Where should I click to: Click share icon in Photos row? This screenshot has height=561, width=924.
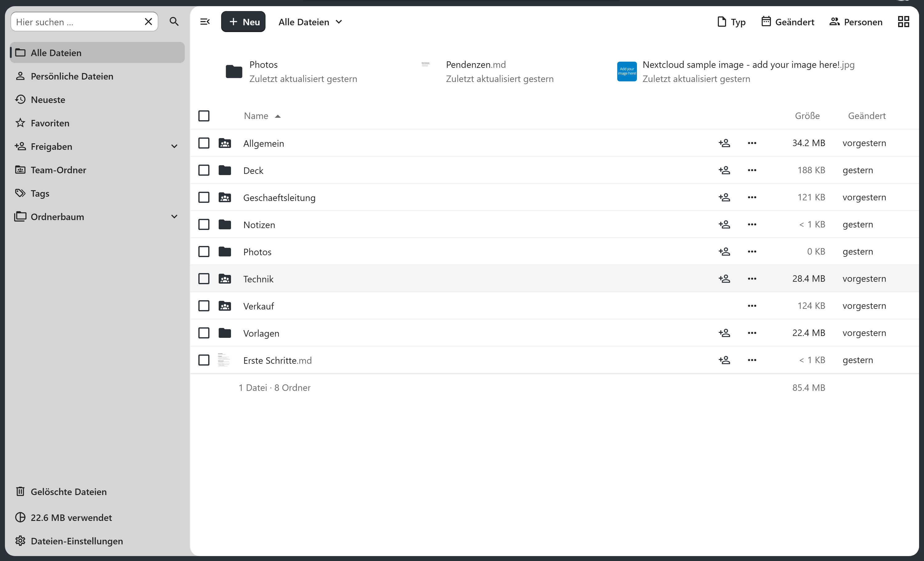(x=724, y=252)
